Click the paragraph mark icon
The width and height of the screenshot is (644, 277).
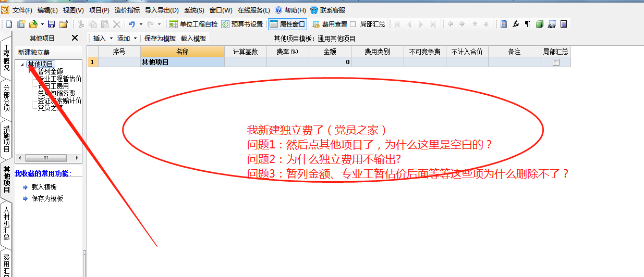tap(527, 24)
